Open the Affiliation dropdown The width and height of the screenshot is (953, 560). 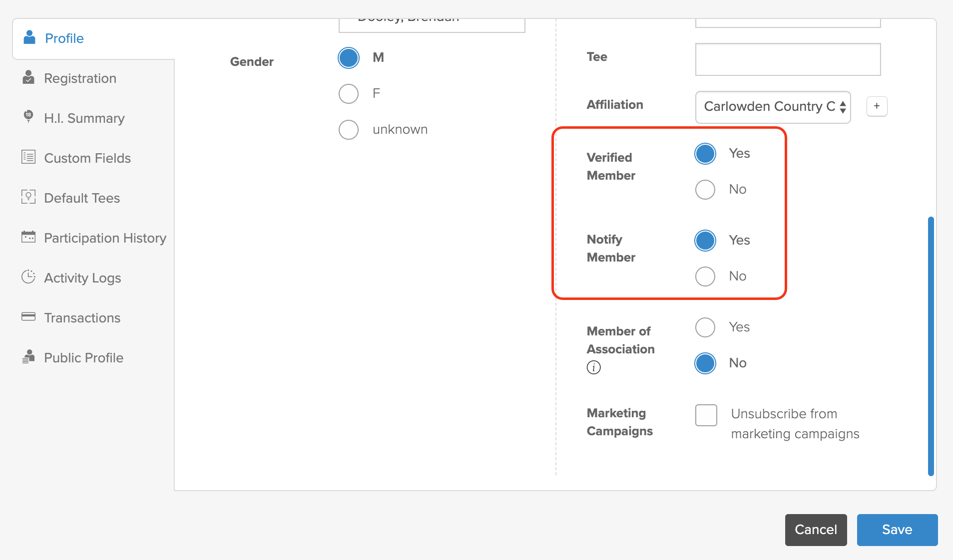(x=773, y=107)
